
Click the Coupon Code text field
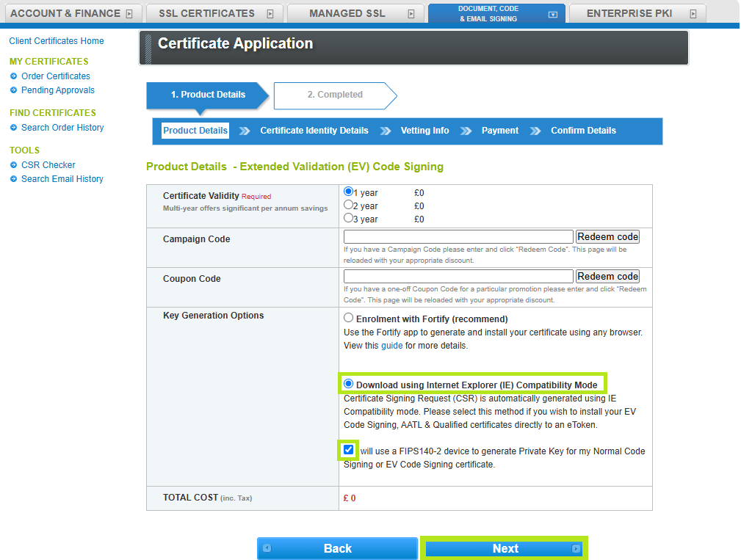click(458, 277)
